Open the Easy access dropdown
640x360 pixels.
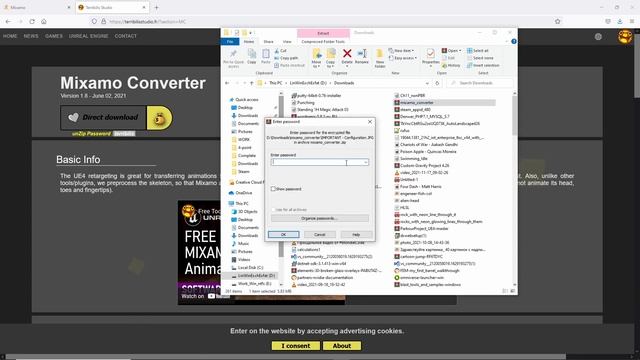(403, 58)
